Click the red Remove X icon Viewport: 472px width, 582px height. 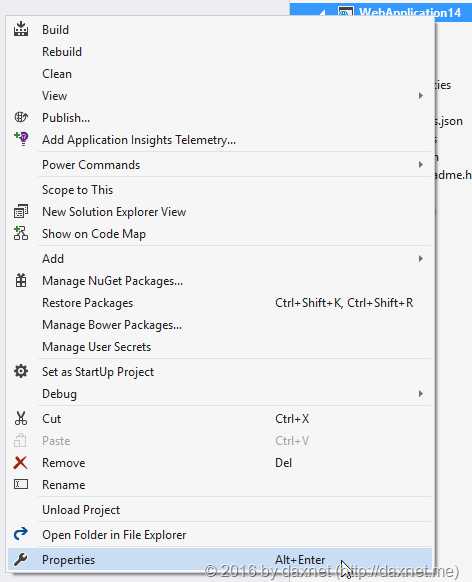click(20, 463)
